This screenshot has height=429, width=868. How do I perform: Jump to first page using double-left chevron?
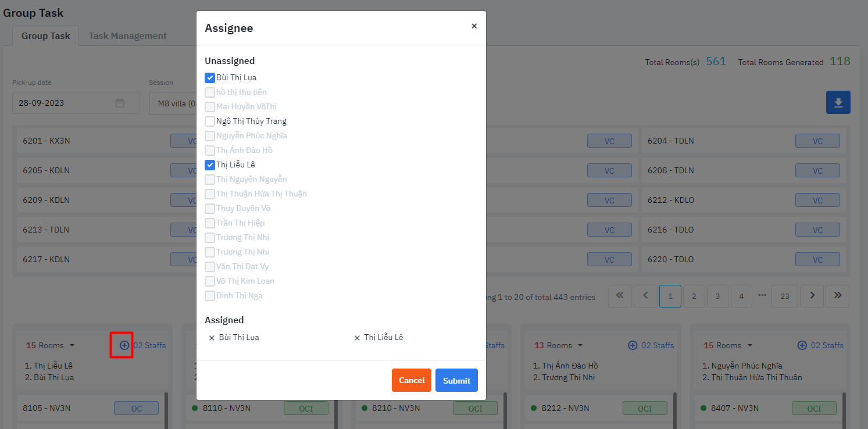[x=620, y=296]
